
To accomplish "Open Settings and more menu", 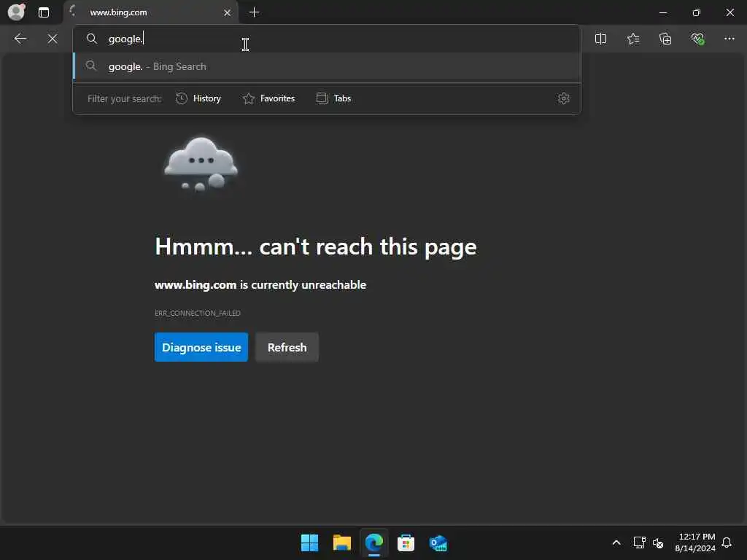I will (x=729, y=39).
